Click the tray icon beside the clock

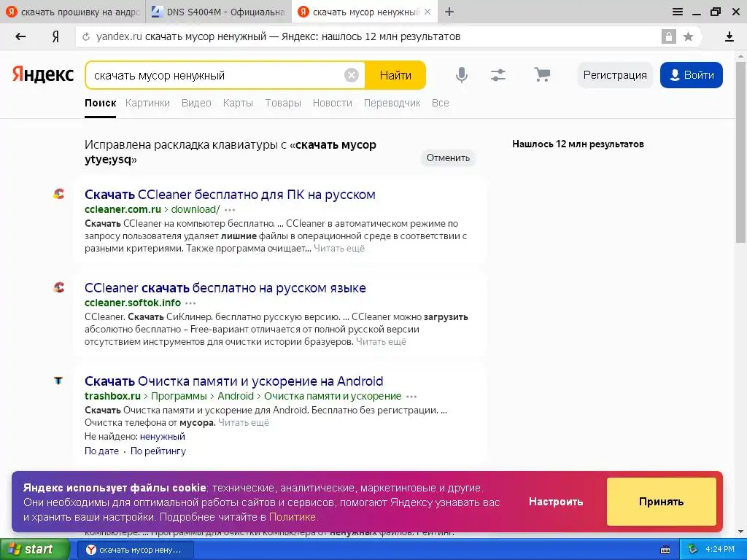pos(692,550)
